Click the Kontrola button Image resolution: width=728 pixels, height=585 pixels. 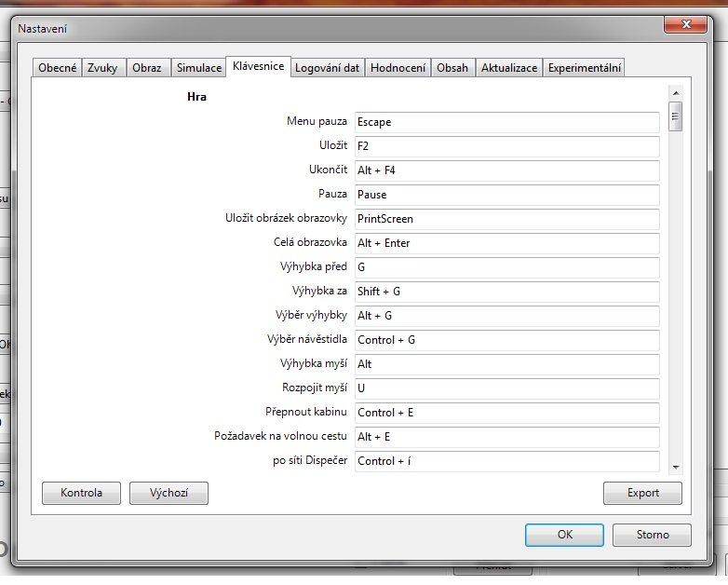81,493
